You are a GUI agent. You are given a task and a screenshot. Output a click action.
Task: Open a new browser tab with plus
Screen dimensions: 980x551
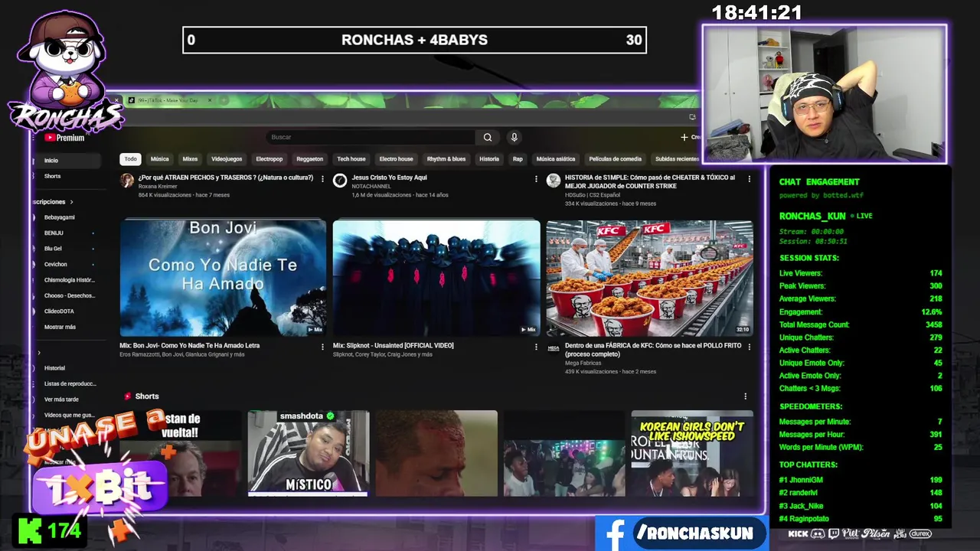point(223,100)
